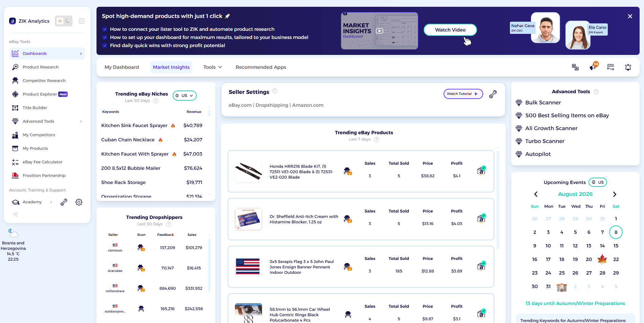The height and width of the screenshot is (323, 644).
Task: Click the collapse arrow at sidebar bottom
Action: [x=15, y=214]
